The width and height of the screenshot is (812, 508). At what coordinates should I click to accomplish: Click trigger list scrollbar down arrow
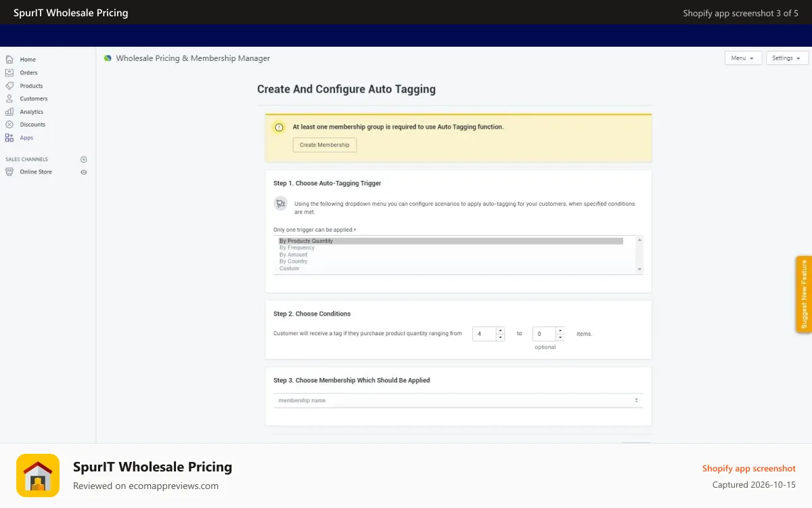tap(639, 270)
